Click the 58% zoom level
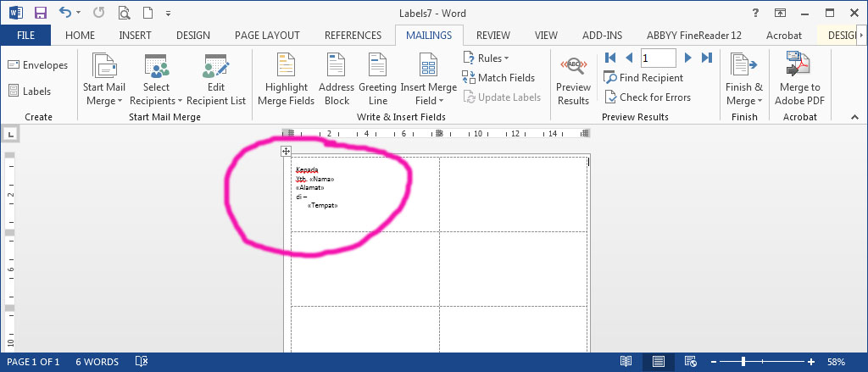This screenshot has width=868, height=372. click(x=836, y=362)
